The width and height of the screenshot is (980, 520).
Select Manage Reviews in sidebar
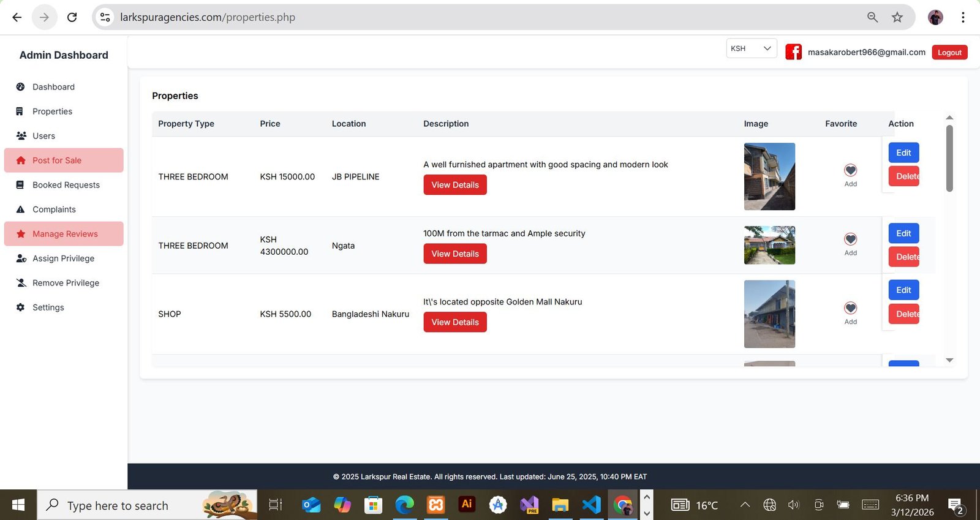(x=64, y=234)
